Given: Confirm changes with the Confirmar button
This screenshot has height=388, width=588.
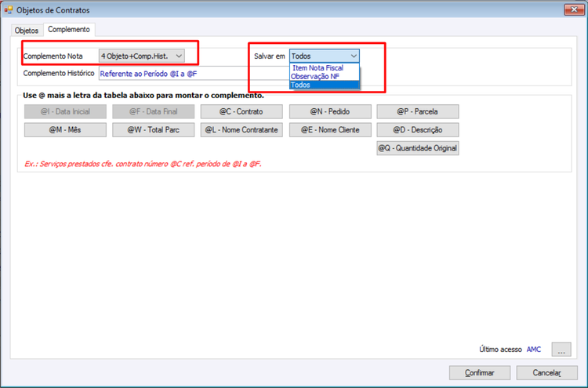Looking at the screenshot, I should click(480, 373).
